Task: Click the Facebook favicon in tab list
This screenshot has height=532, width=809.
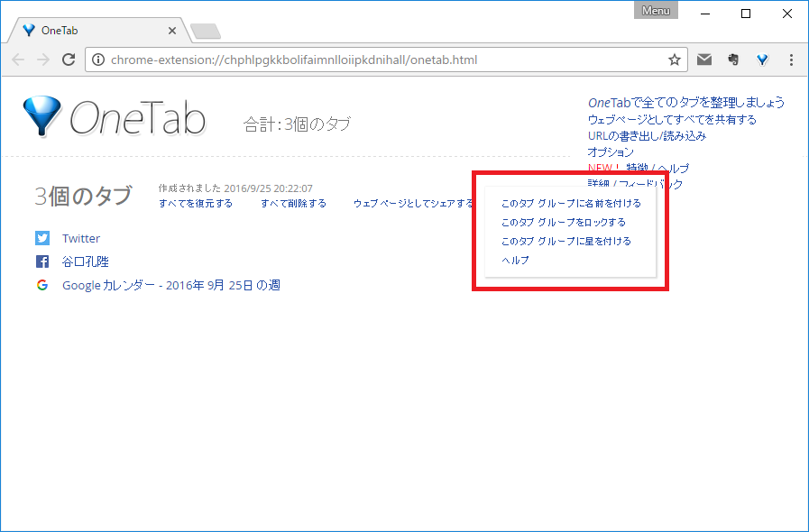Action: 42,261
